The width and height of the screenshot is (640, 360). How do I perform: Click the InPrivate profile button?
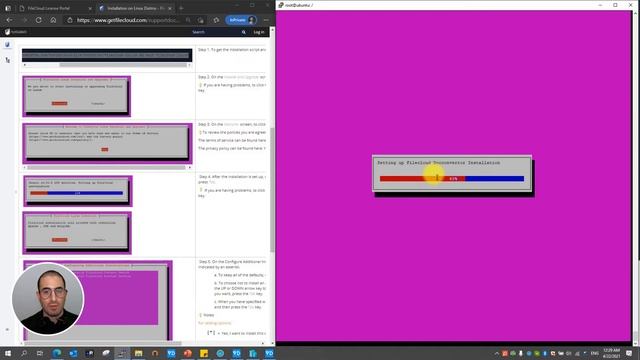[x=242, y=20]
